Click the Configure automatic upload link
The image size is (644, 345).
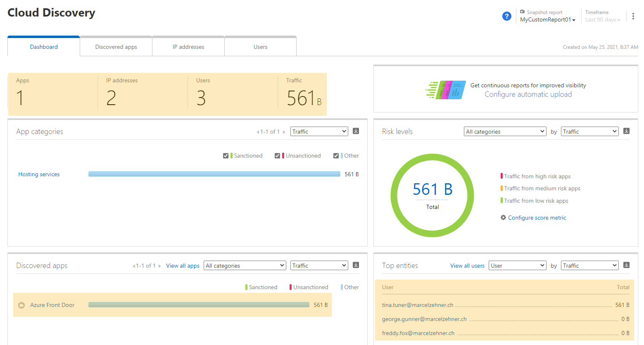[528, 94]
